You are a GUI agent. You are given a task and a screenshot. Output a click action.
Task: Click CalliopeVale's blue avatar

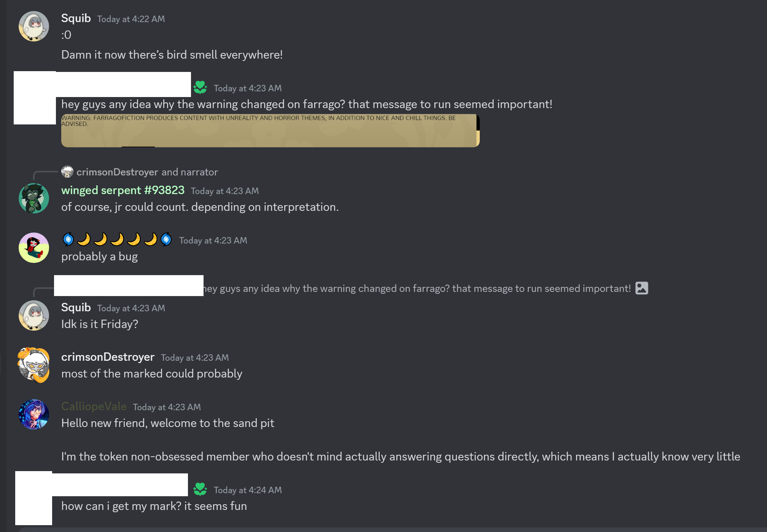34,414
